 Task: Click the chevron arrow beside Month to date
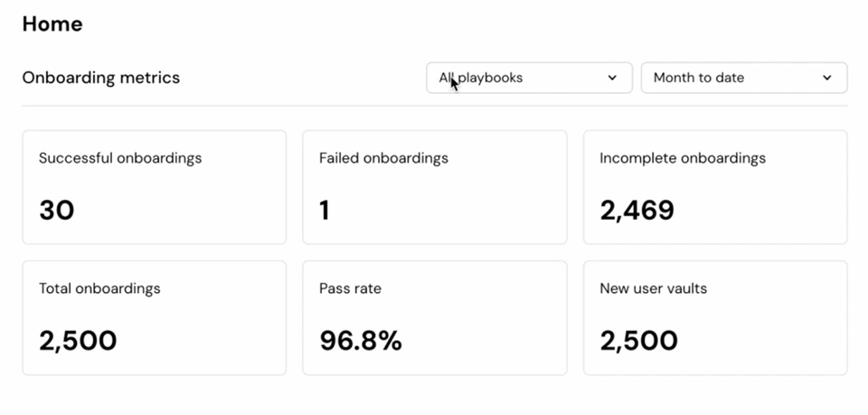(826, 78)
